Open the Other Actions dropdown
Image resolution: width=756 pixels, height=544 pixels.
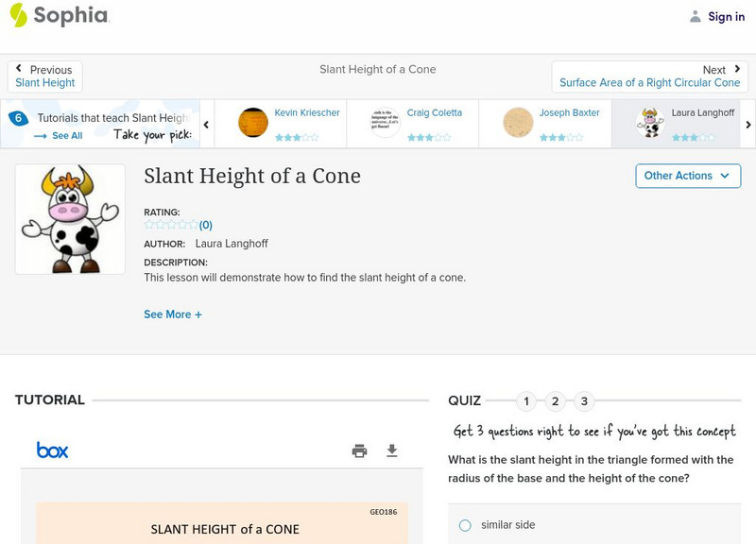coord(687,176)
